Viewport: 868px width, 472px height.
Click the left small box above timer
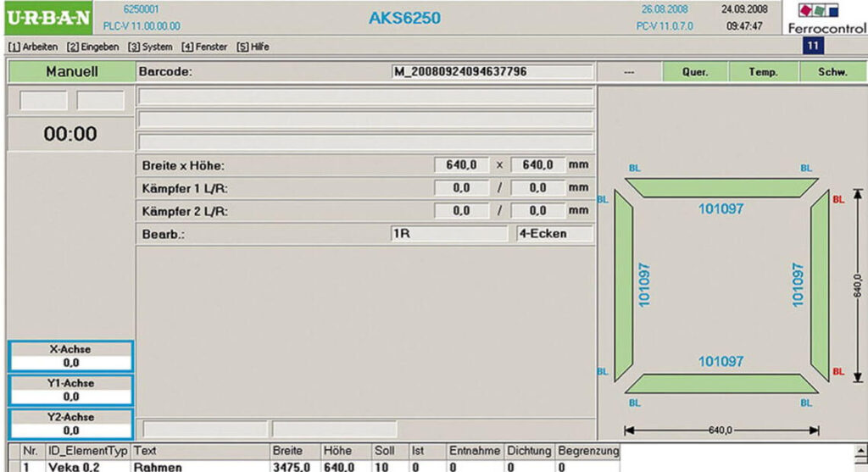pyautogui.click(x=43, y=101)
